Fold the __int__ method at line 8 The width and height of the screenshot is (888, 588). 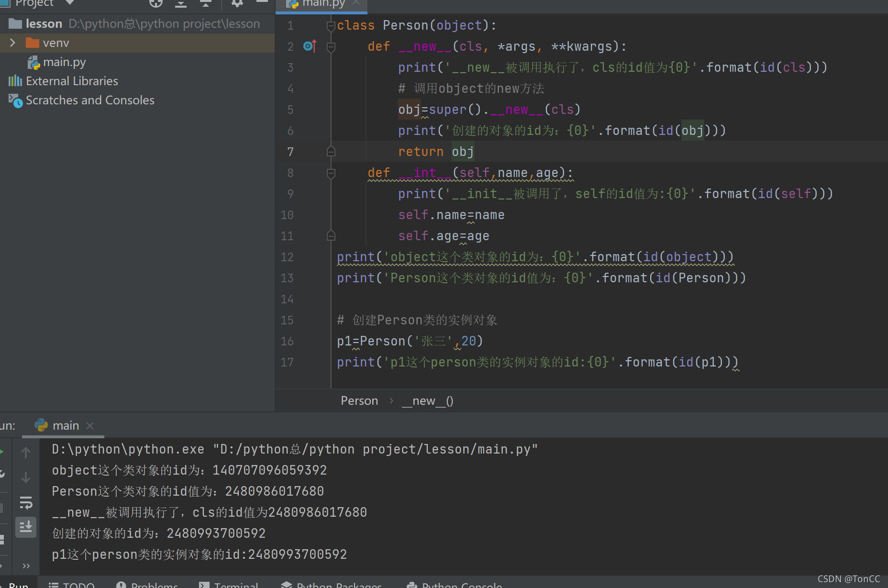tap(331, 173)
